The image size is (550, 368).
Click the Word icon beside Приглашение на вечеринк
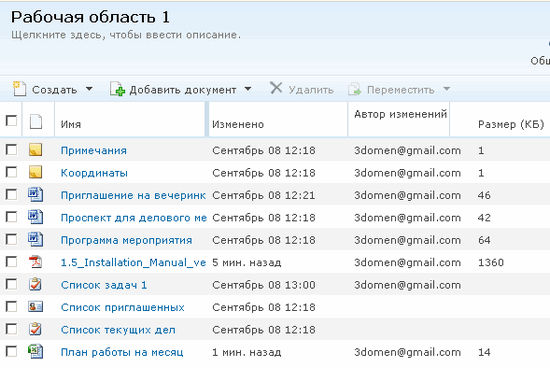click(x=35, y=194)
